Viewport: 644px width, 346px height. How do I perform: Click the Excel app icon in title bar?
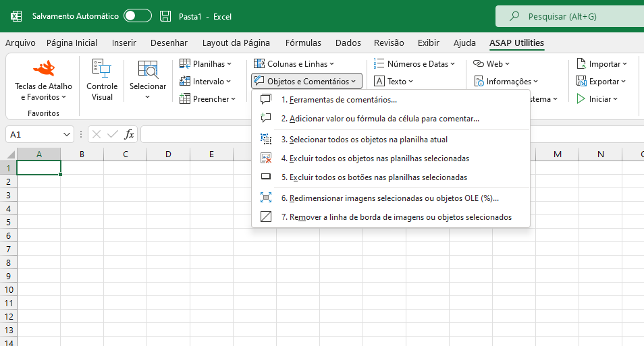pos(16,16)
